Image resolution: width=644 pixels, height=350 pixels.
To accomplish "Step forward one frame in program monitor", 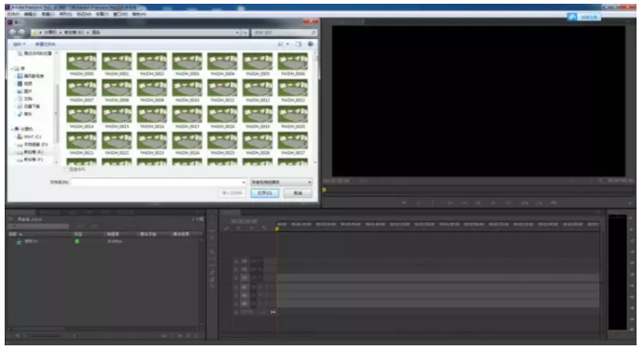I will pyautogui.click(x=494, y=203).
